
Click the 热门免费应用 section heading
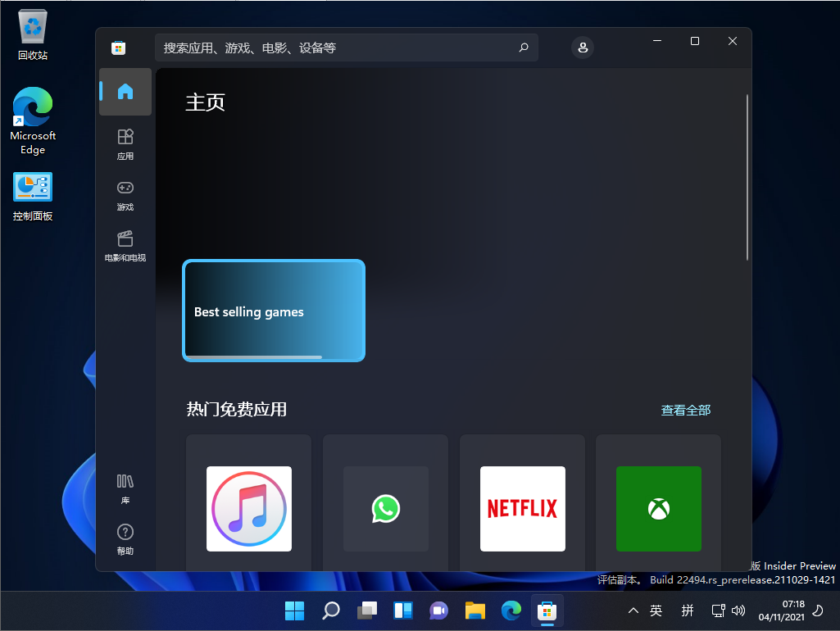tap(236, 410)
